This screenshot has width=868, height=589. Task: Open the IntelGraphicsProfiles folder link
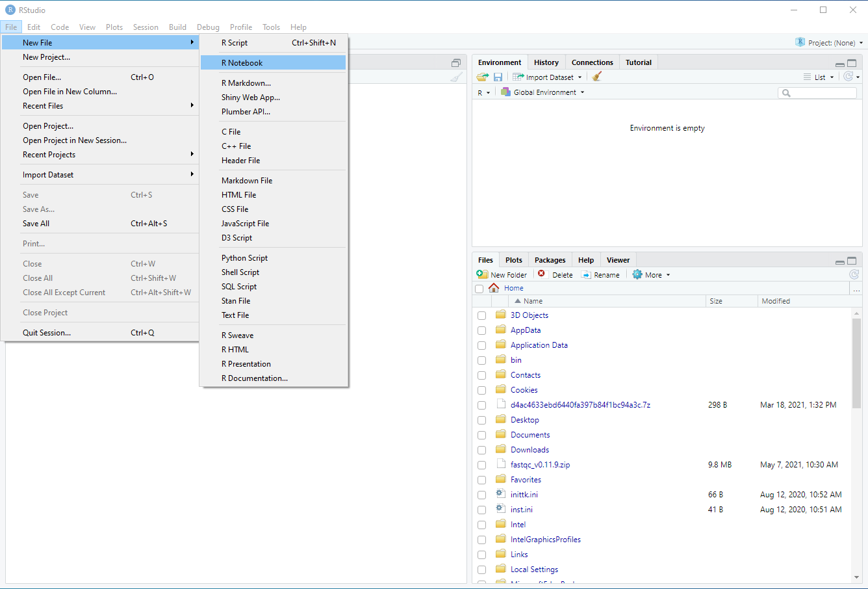tap(546, 540)
